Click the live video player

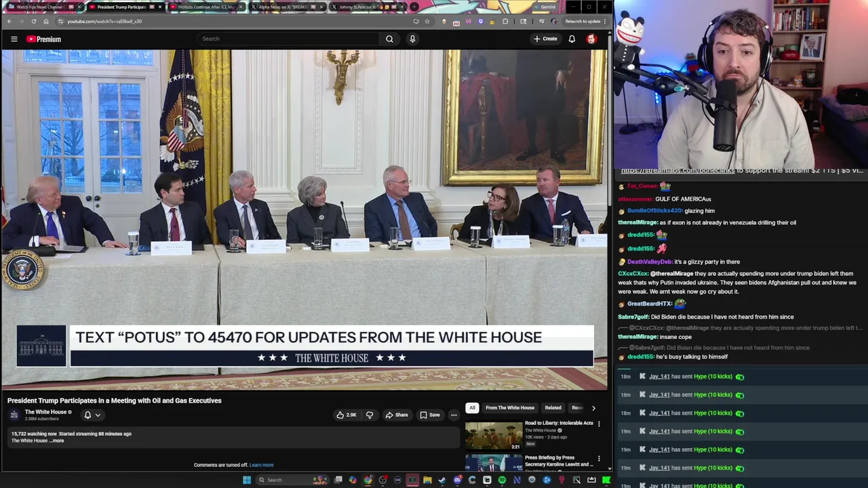304,220
